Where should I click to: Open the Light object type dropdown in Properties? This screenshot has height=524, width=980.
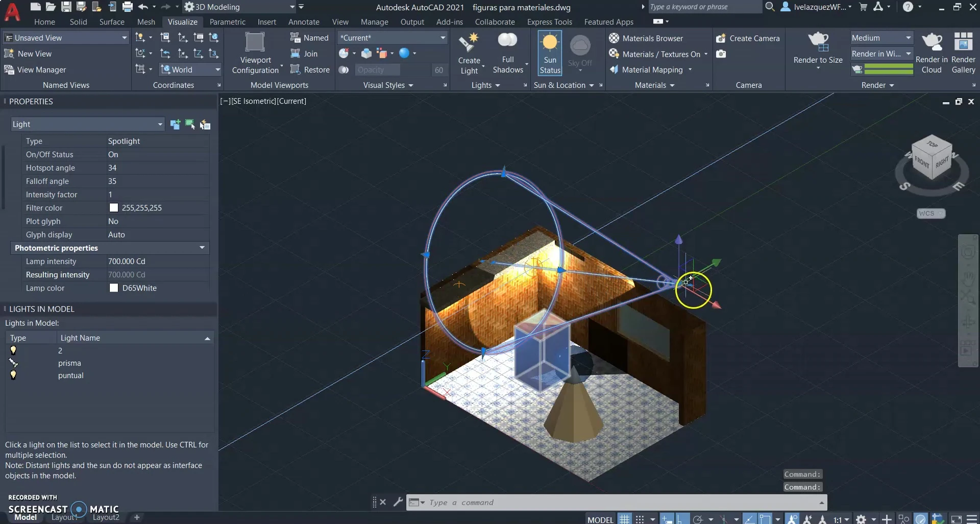point(87,124)
